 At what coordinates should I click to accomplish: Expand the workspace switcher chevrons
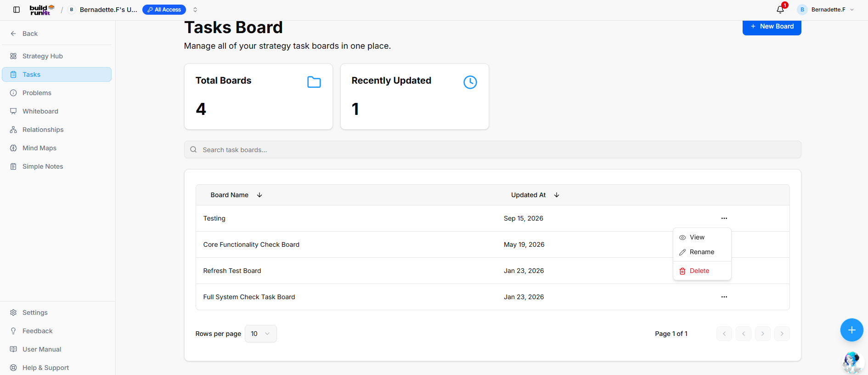[195, 10]
